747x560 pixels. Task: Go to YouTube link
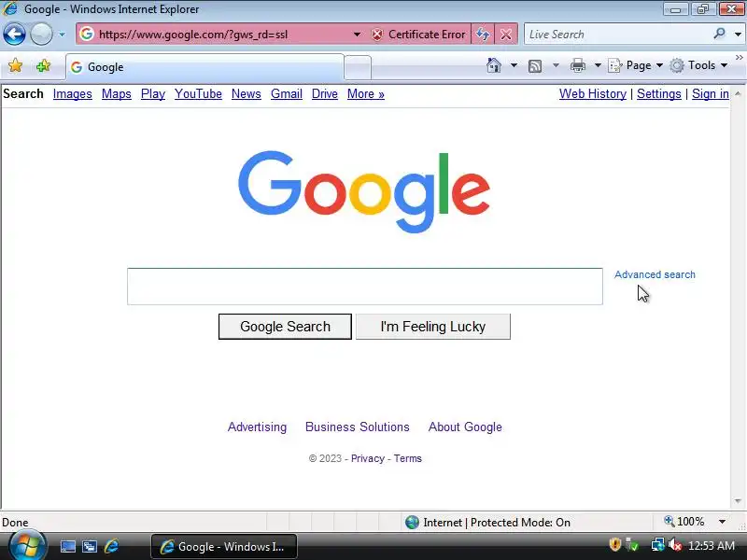click(198, 94)
